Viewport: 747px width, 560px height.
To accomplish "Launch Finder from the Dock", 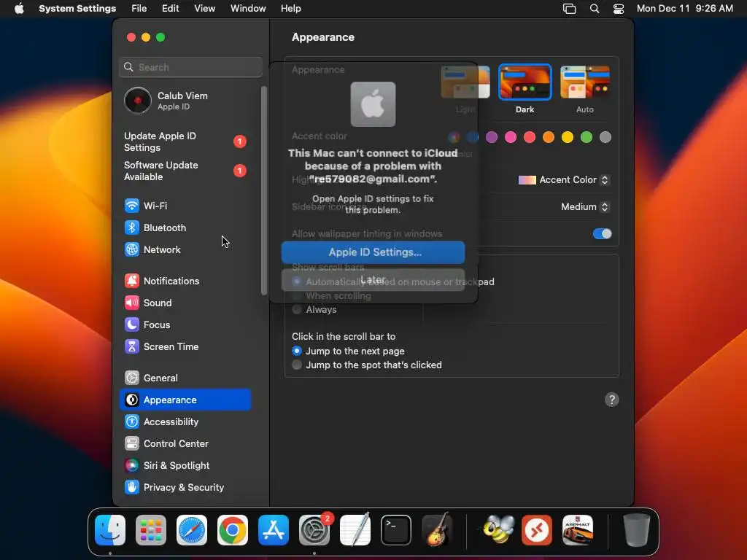I will click(110, 530).
